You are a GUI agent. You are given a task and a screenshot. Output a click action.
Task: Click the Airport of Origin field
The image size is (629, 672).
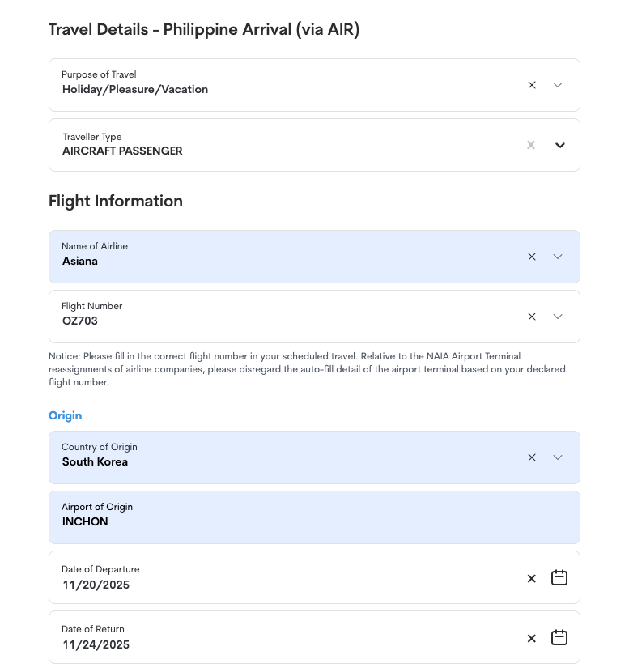pos(314,517)
